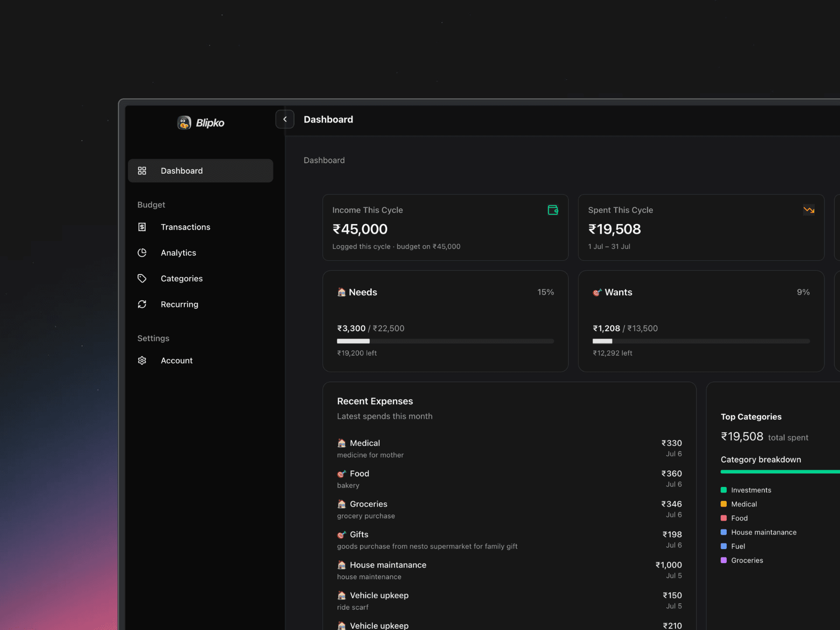Viewport: 840px width, 630px height.
Task: Click the green wallet icon on Income card
Action: click(553, 210)
